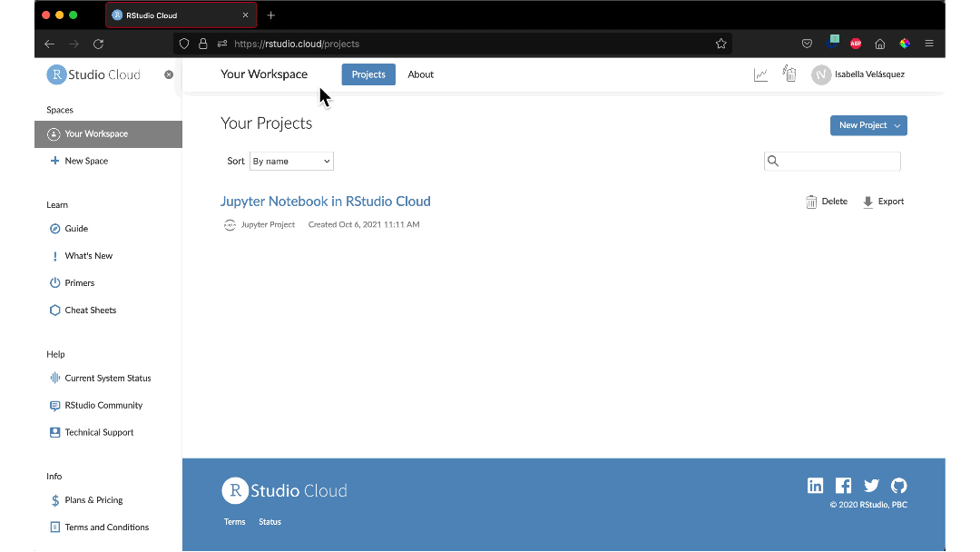
Task: Open the Jupyter Project badge icon
Action: point(230,223)
